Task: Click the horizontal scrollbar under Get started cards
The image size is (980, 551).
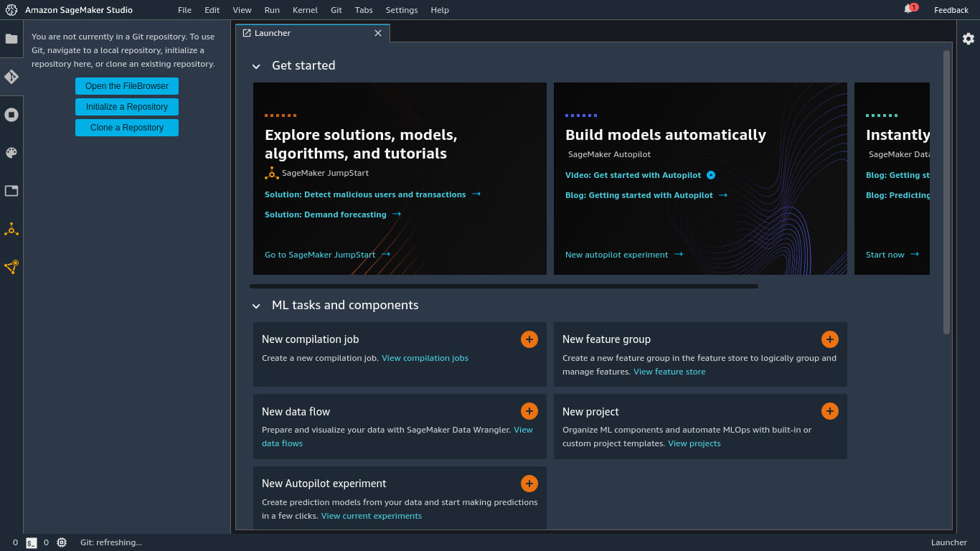Action: (504, 286)
